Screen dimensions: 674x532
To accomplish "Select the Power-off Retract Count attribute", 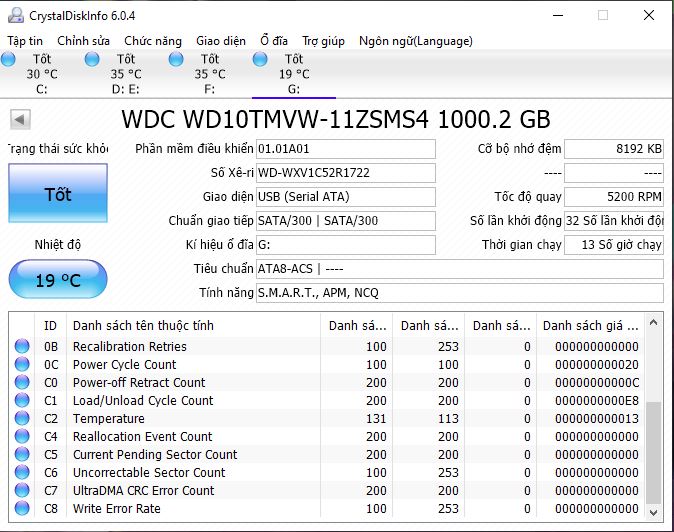I will click(x=139, y=382).
